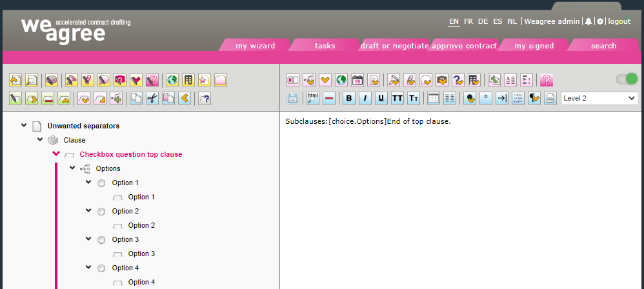The height and width of the screenshot is (289, 644).
Task: Select the Option 2 radio button
Action: (x=101, y=212)
